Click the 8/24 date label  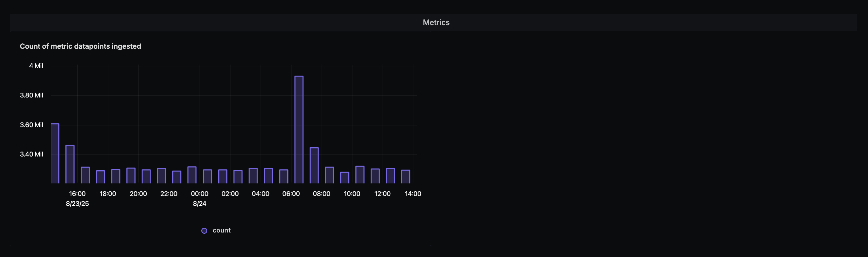click(200, 204)
